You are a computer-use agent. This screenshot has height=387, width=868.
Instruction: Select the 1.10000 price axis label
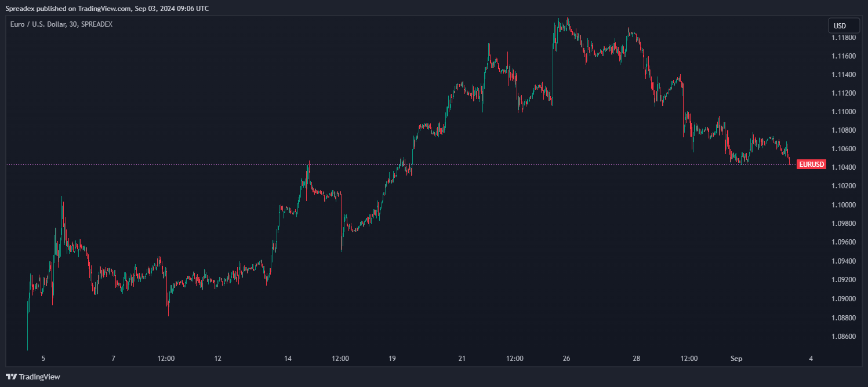844,205
